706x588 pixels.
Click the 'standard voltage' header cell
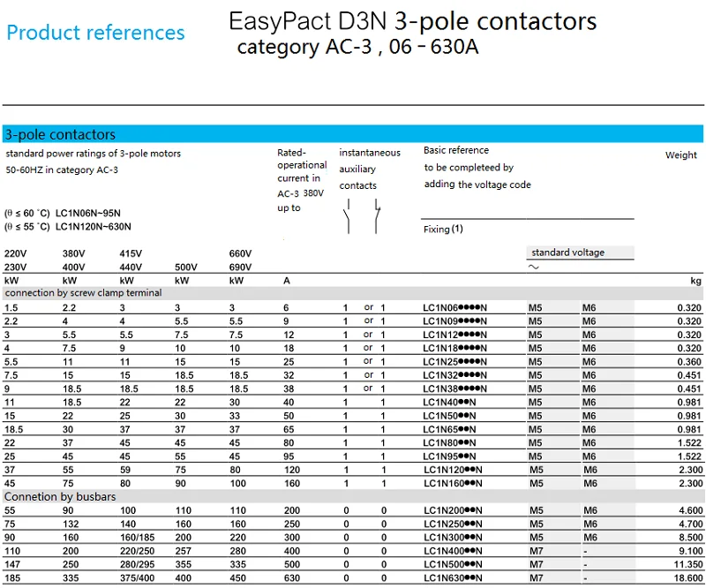[x=580, y=253]
